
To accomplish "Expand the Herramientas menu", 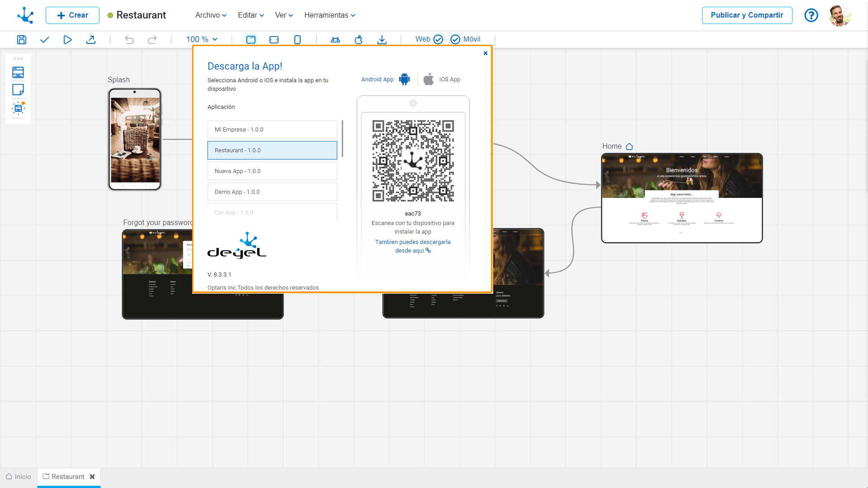I will pos(330,15).
